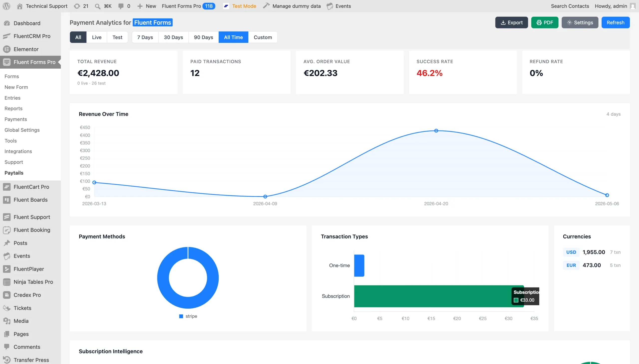639x364 pixels.
Task: Click the Fluent Support sidebar icon
Action: pos(7,217)
